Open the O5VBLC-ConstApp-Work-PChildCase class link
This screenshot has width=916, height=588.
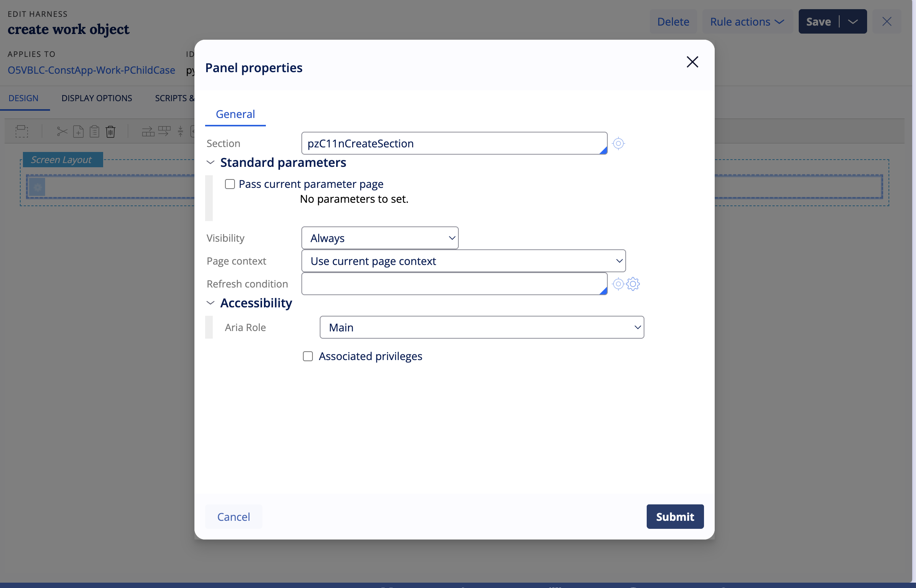[x=91, y=70]
